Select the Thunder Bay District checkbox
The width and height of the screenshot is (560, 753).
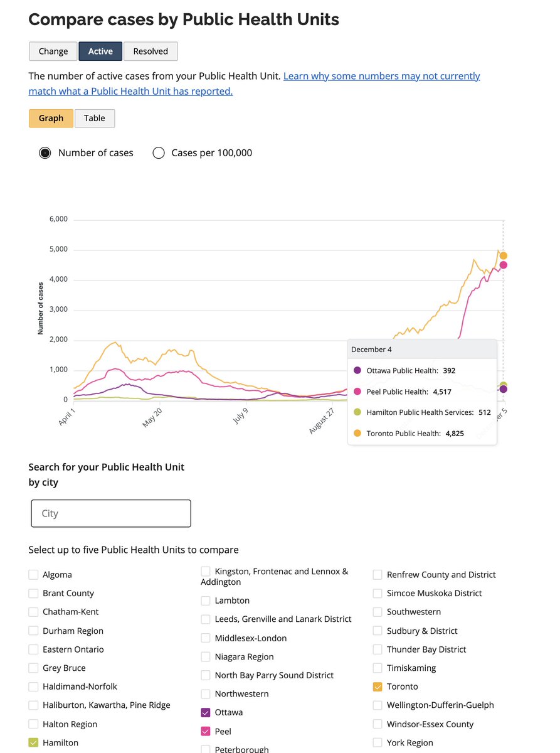(378, 649)
